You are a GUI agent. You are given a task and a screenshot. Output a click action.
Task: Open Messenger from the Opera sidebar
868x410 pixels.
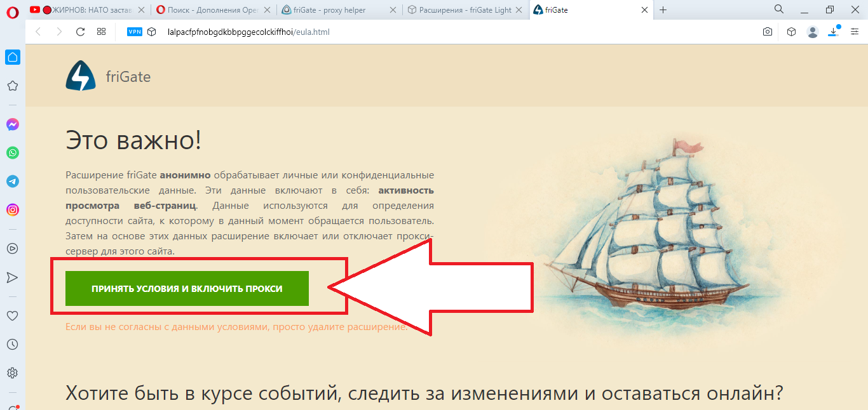coord(12,125)
